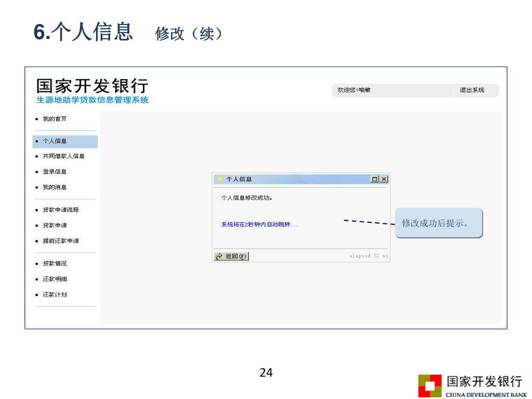Close the 个人信息 dialog
The image size is (532, 399).
[x=384, y=179]
